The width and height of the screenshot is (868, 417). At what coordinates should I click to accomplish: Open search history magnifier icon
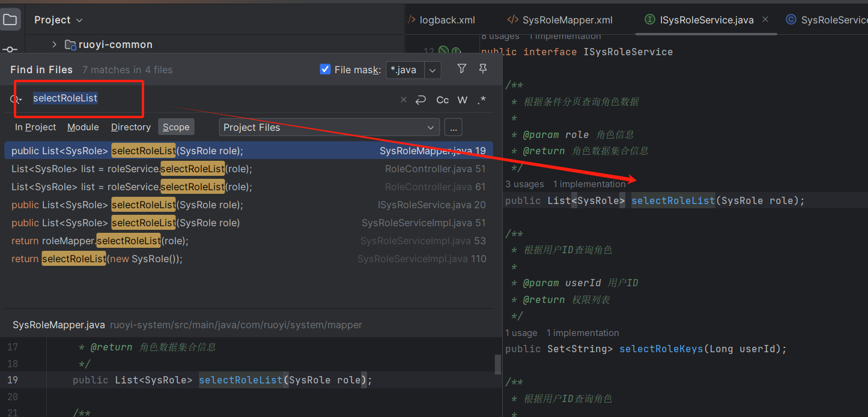pyautogui.click(x=16, y=100)
